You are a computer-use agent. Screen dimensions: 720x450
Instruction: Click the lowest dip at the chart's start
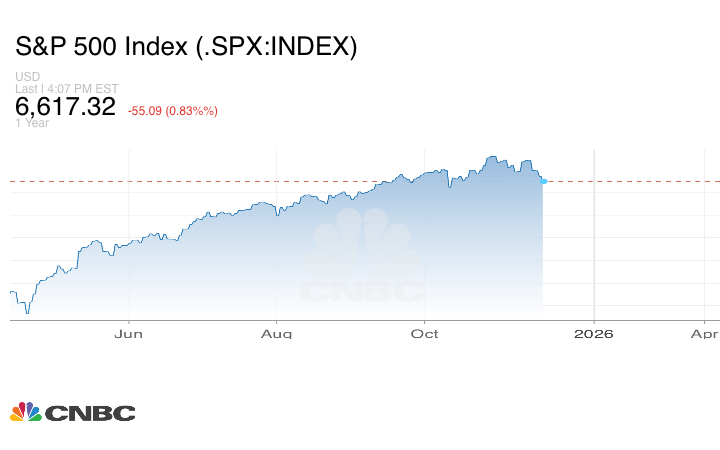click(27, 313)
